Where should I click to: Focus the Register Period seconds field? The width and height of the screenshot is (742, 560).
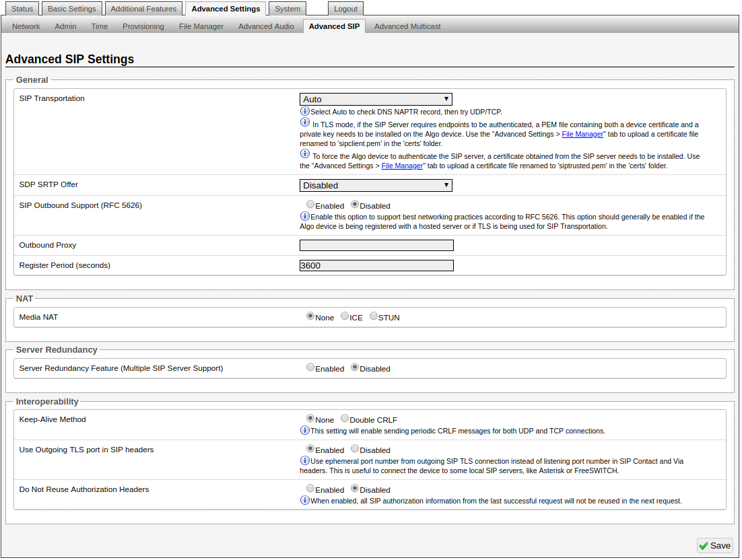[376, 265]
